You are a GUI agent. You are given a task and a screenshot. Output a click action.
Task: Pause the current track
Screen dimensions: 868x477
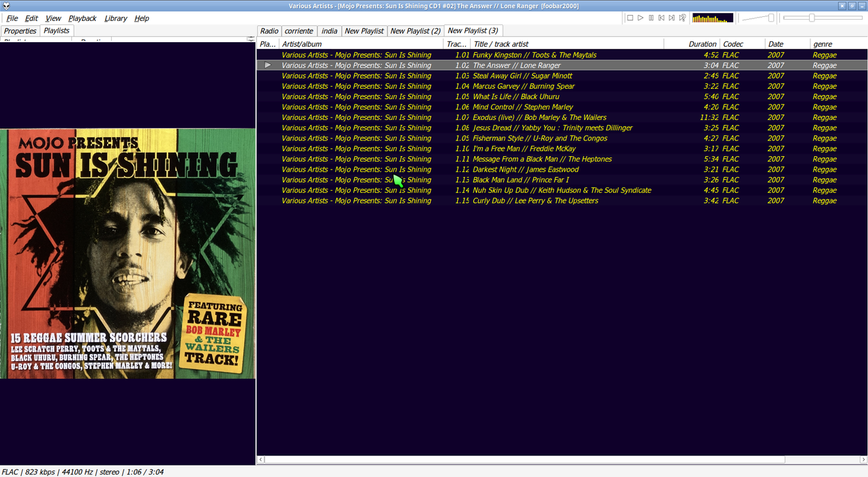(x=651, y=18)
